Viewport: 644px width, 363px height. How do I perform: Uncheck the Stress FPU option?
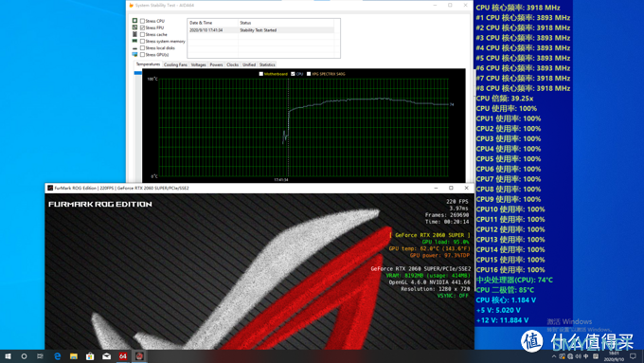(142, 27)
